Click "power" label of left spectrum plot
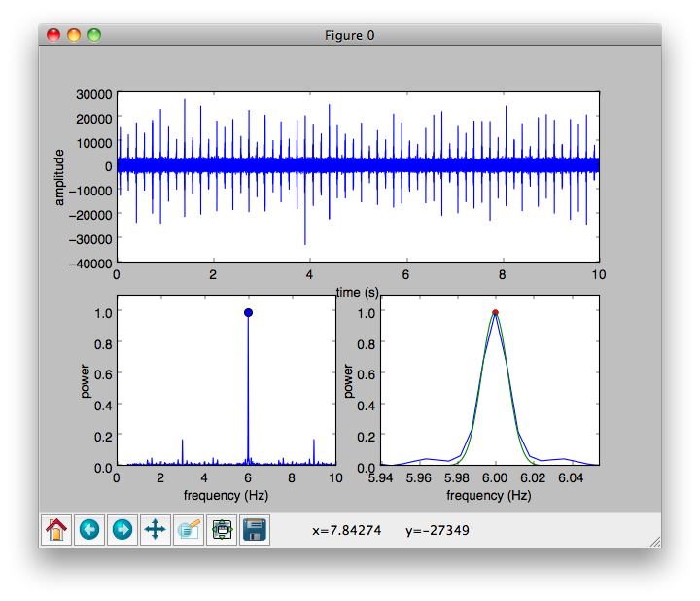700x601 pixels. [x=85, y=381]
